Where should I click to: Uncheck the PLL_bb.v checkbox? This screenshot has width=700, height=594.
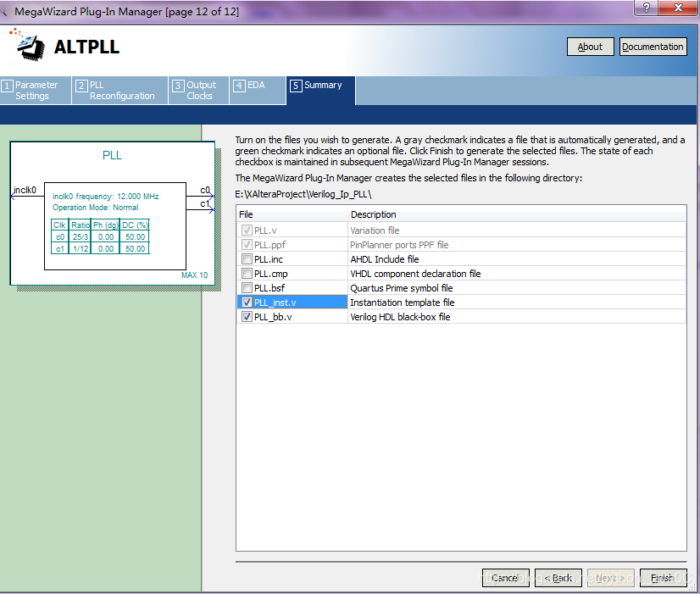pyautogui.click(x=247, y=316)
